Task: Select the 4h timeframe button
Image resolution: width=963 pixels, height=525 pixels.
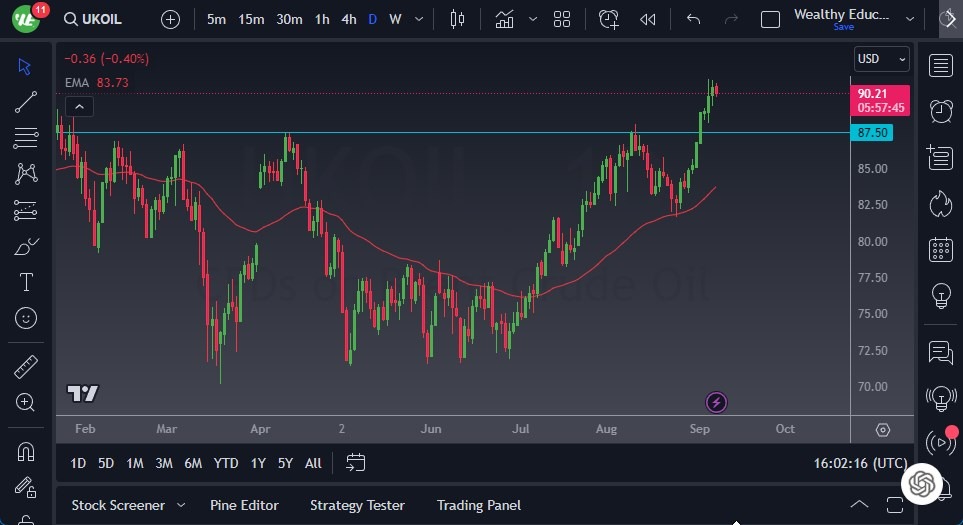Action: [x=348, y=19]
